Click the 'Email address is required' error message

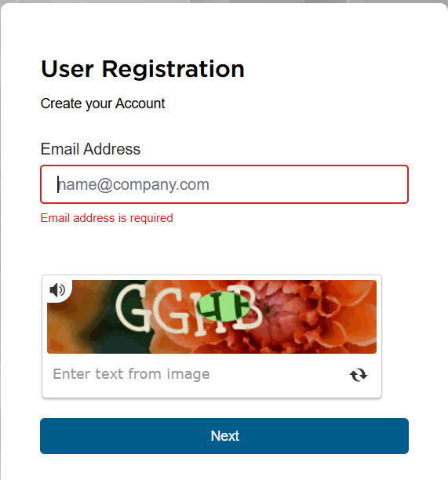107,218
